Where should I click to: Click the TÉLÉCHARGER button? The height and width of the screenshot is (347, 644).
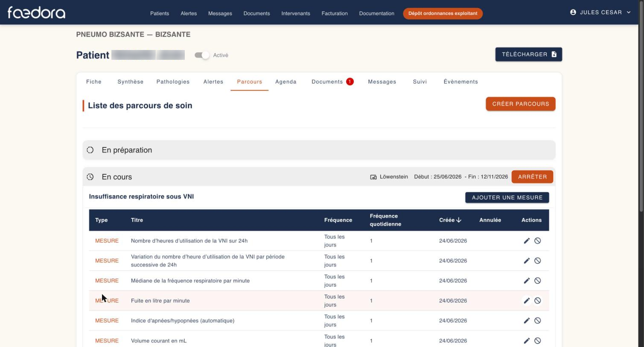click(529, 54)
